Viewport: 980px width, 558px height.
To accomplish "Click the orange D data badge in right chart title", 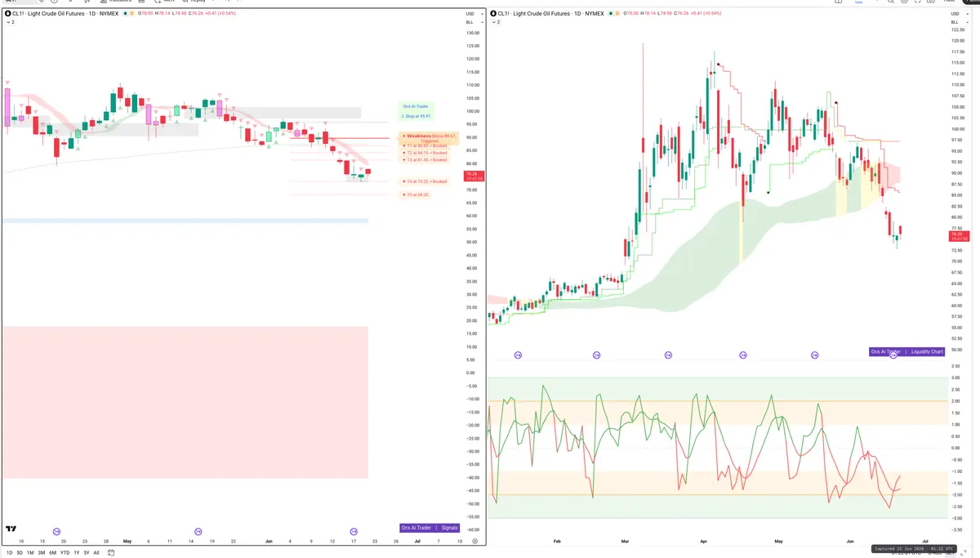I will (x=617, y=14).
